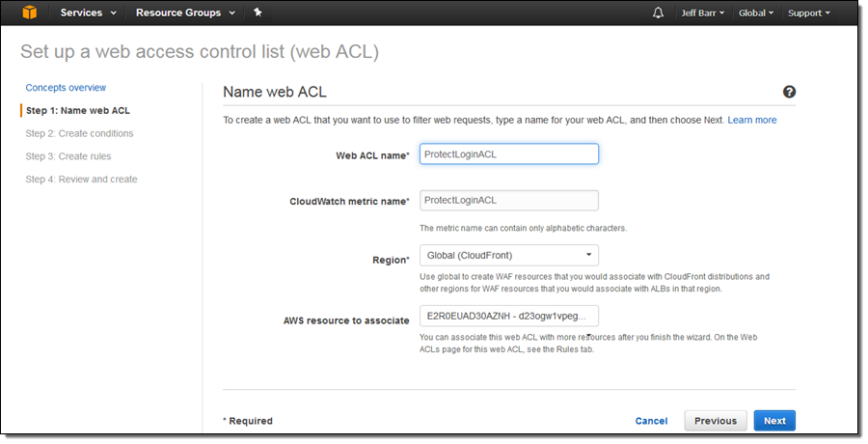This screenshot has height=444, width=868.
Task: Click the help question mark icon
Action: pos(789,92)
